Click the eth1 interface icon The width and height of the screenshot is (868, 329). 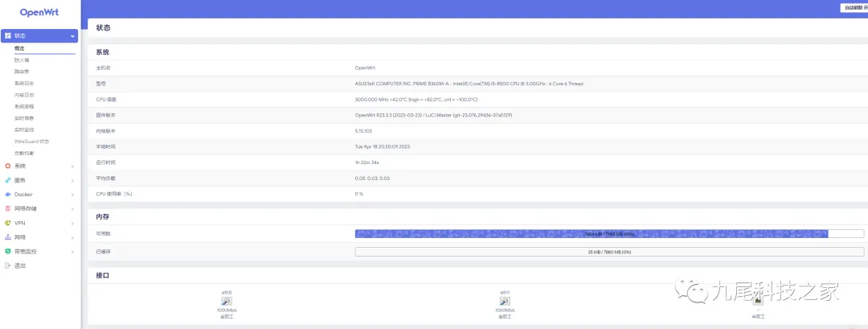[x=505, y=301]
